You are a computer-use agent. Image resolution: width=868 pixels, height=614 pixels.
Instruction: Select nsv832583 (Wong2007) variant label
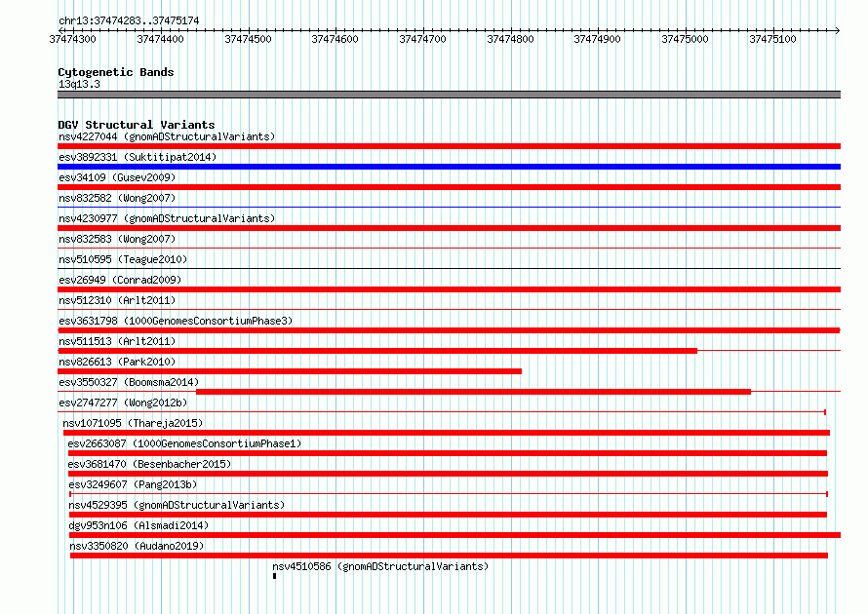117,239
